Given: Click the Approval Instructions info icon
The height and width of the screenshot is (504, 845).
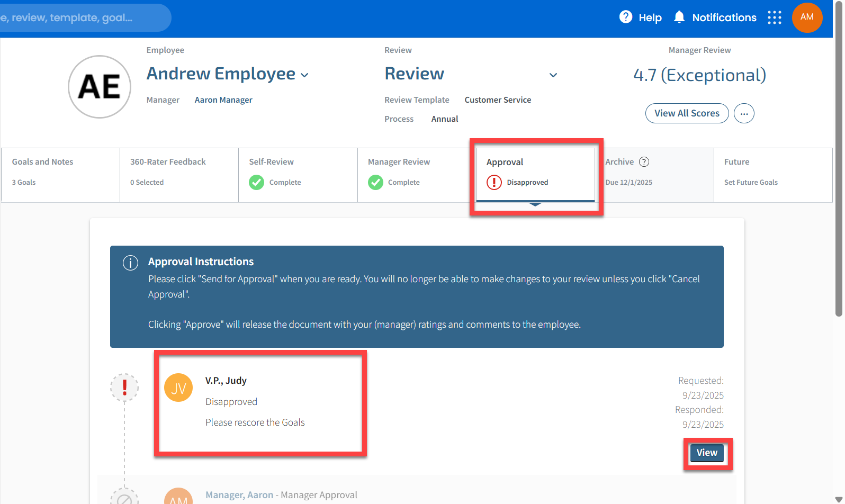Looking at the screenshot, I should (130, 263).
